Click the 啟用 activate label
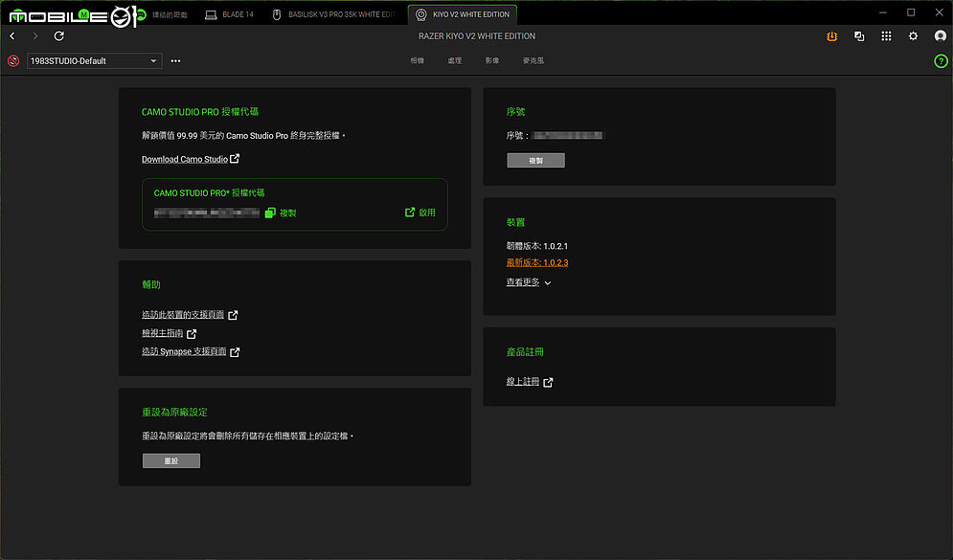Viewport: 953px width, 560px height. point(427,213)
